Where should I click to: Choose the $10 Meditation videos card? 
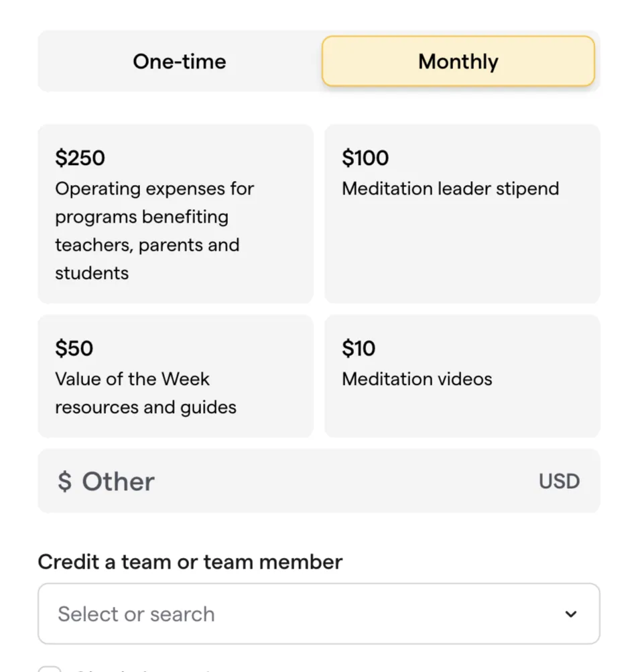pos(462,376)
